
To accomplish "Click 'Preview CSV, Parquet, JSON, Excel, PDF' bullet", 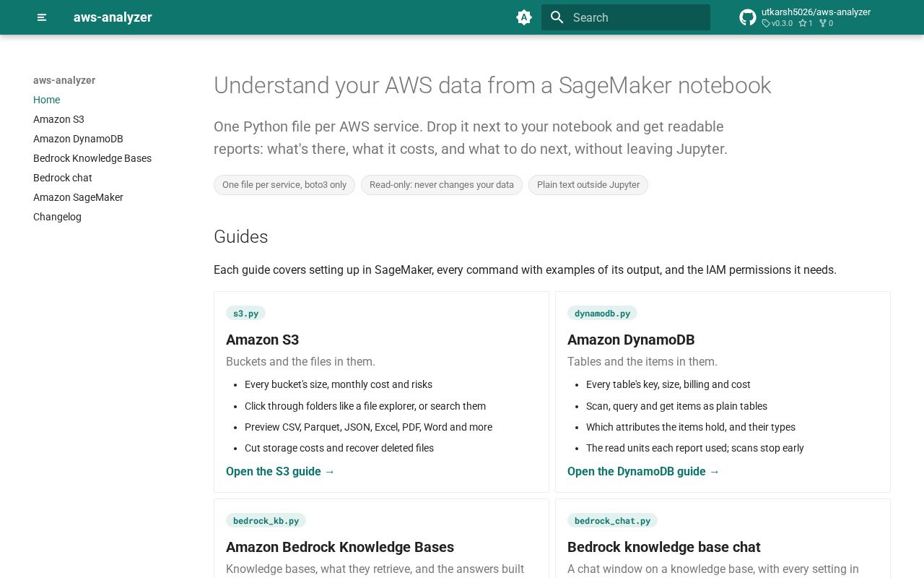I will point(368,427).
